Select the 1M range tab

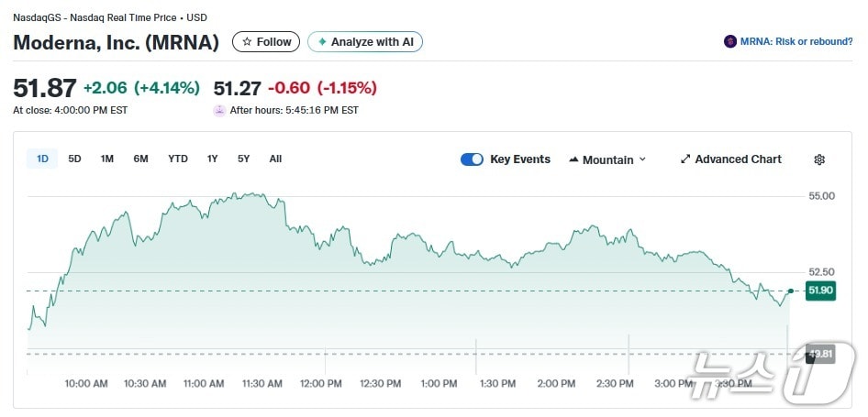(107, 159)
